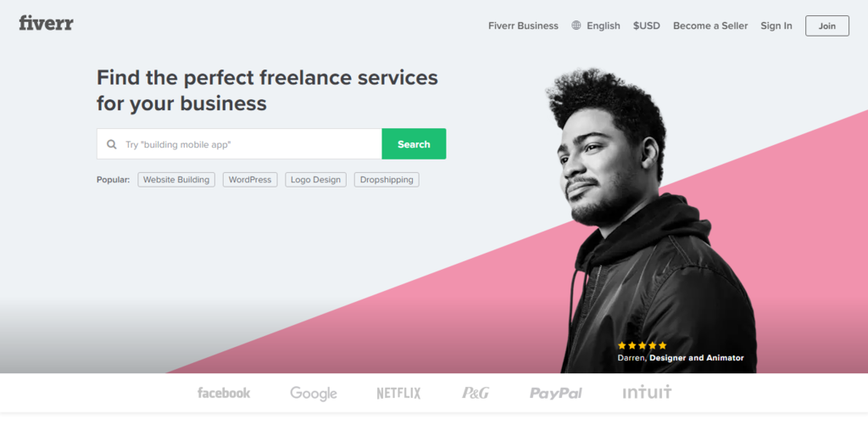Viewport: 868px width, 425px height.
Task: Click the green Search button
Action: pos(414,144)
